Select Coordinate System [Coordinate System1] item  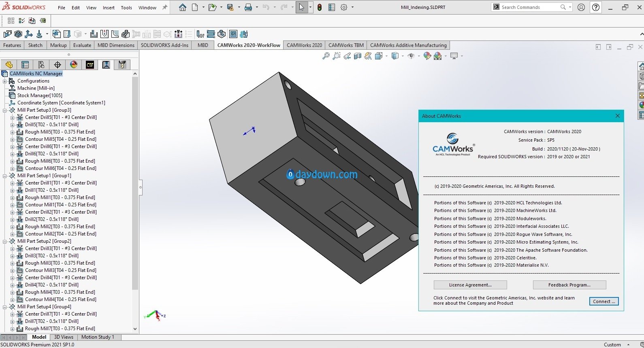61,103
